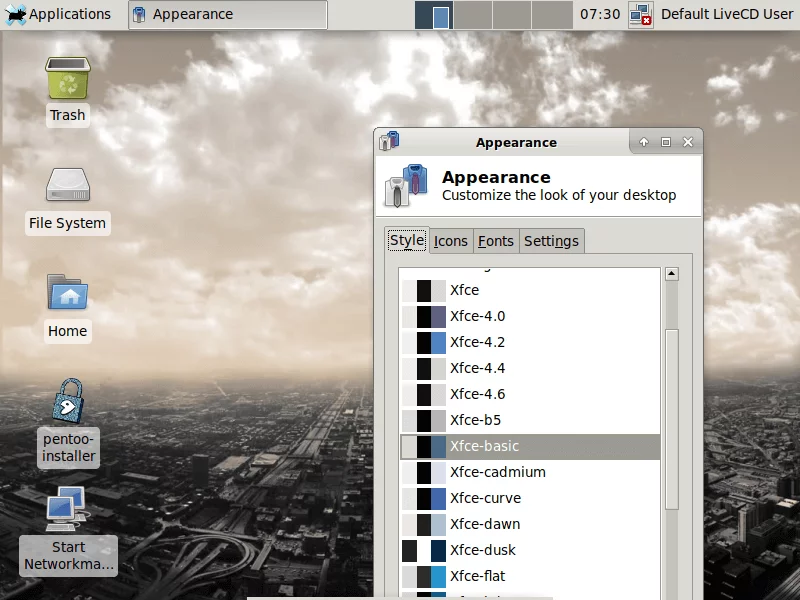The width and height of the screenshot is (800, 600).
Task: Click the Xfce mouse logo in panel
Action: pyautogui.click(x=15, y=14)
